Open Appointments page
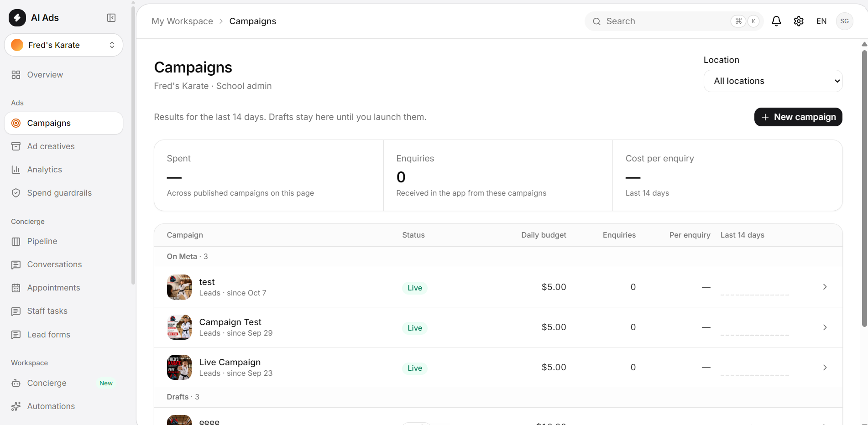This screenshot has height=425, width=868. [63, 288]
